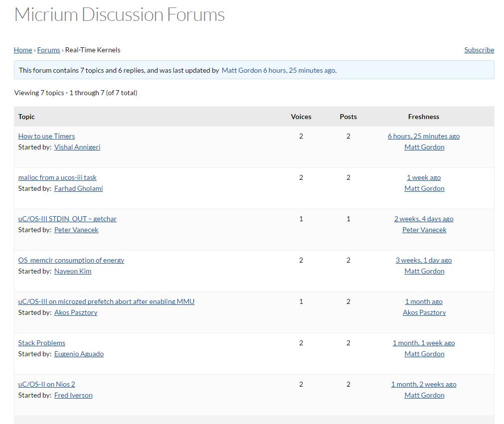
Task: Click the 'Posts' column header
Action: 348,117
